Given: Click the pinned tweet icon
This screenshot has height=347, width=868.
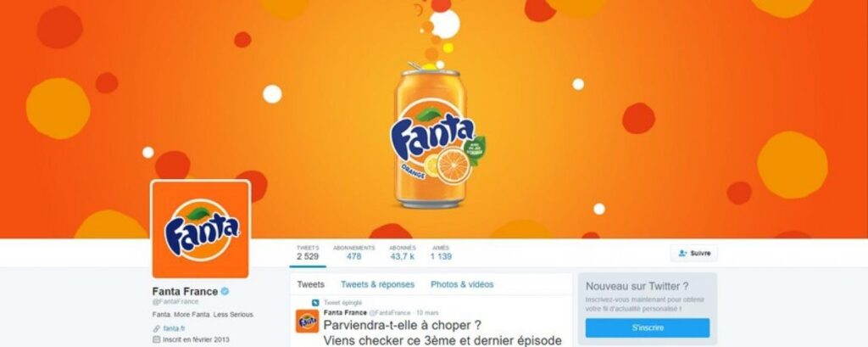Looking at the screenshot, I should [315, 303].
